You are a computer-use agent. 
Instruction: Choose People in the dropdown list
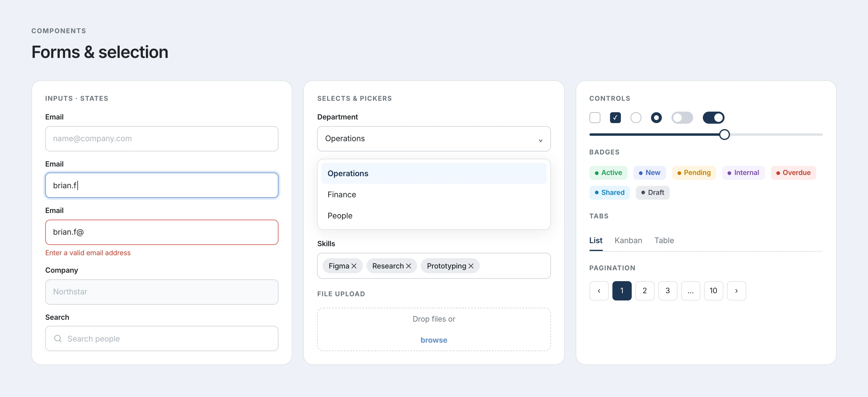434,215
